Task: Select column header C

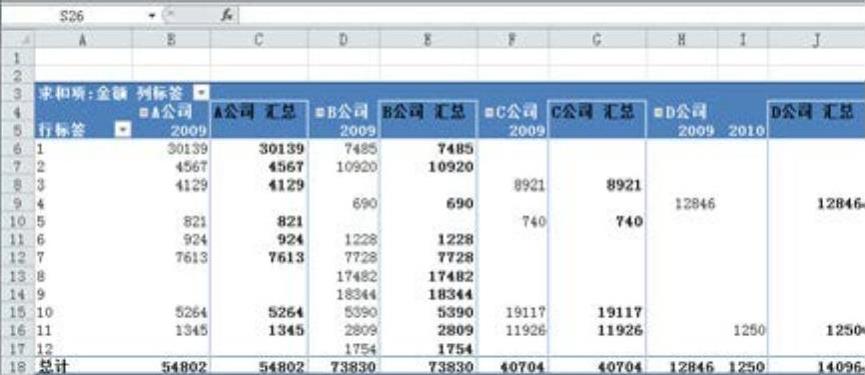Action: tap(259, 40)
